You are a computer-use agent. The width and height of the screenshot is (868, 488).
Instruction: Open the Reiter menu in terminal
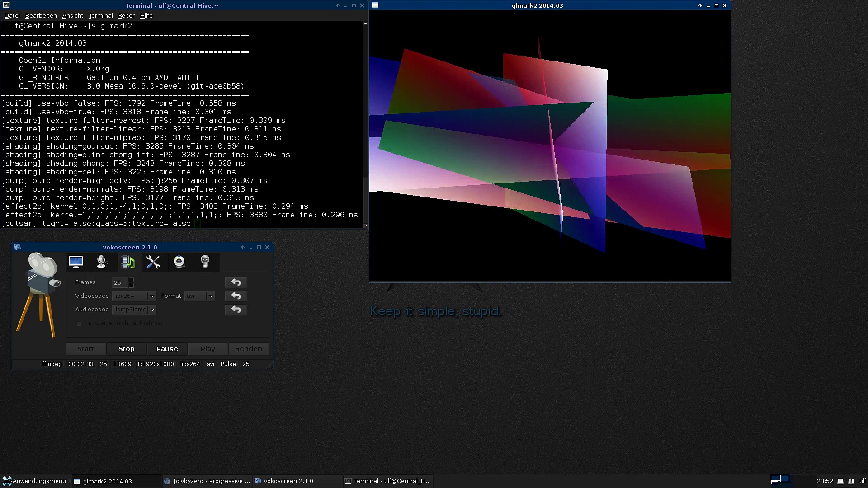(x=126, y=15)
